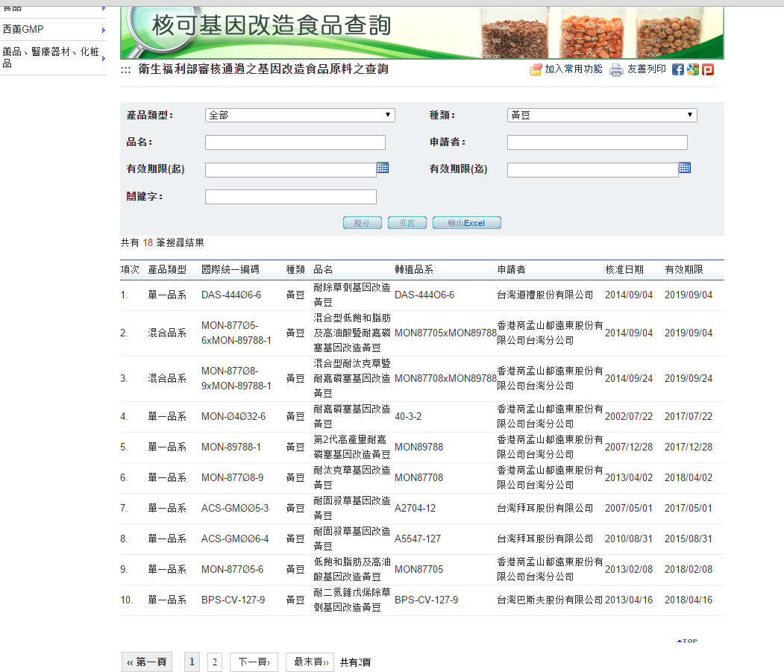Click the printer icon for 友善列印
The width and height of the screenshot is (784, 672).
click(616, 70)
